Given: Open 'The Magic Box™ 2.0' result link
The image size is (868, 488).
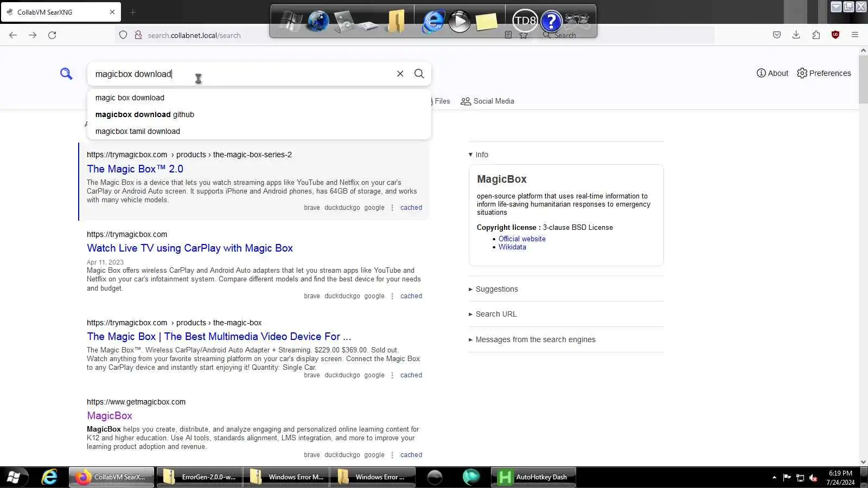Looking at the screenshot, I should tap(135, 169).
